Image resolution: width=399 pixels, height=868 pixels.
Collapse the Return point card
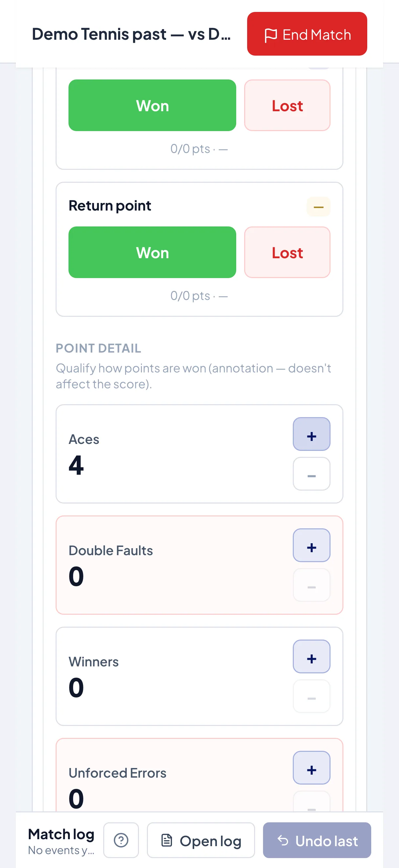tap(318, 207)
